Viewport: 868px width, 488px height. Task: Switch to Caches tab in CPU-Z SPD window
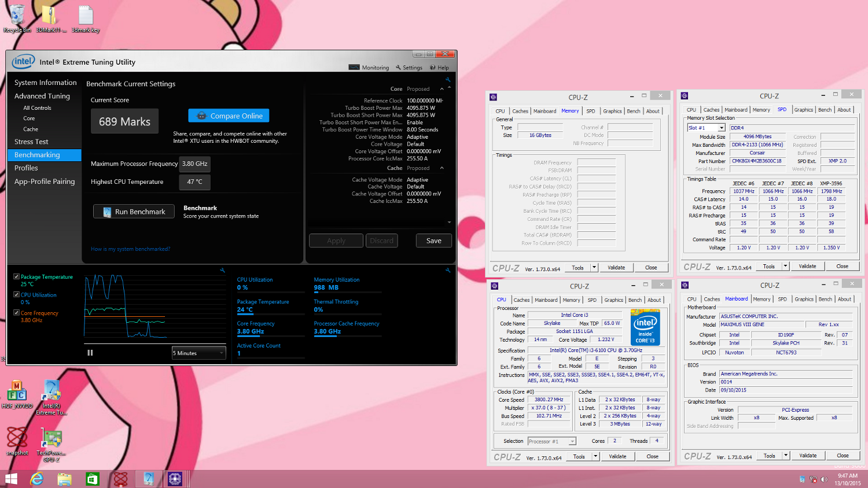click(x=711, y=110)
